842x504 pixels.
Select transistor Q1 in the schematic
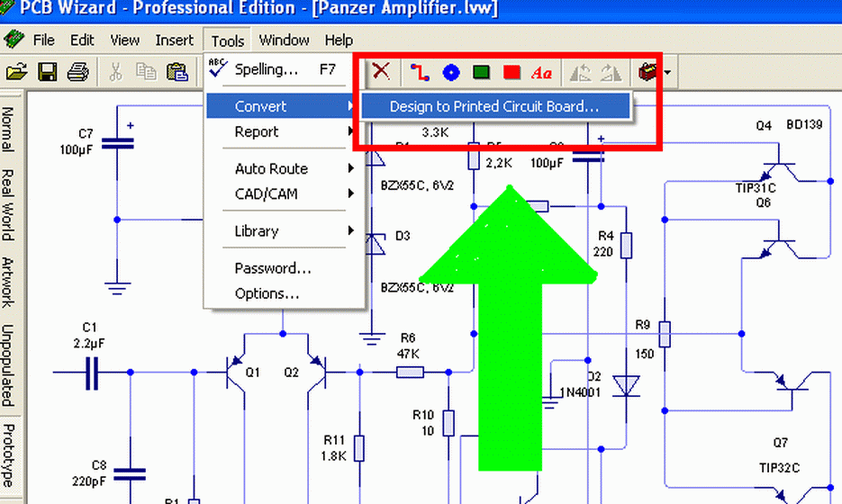click(x=237, y=372)
